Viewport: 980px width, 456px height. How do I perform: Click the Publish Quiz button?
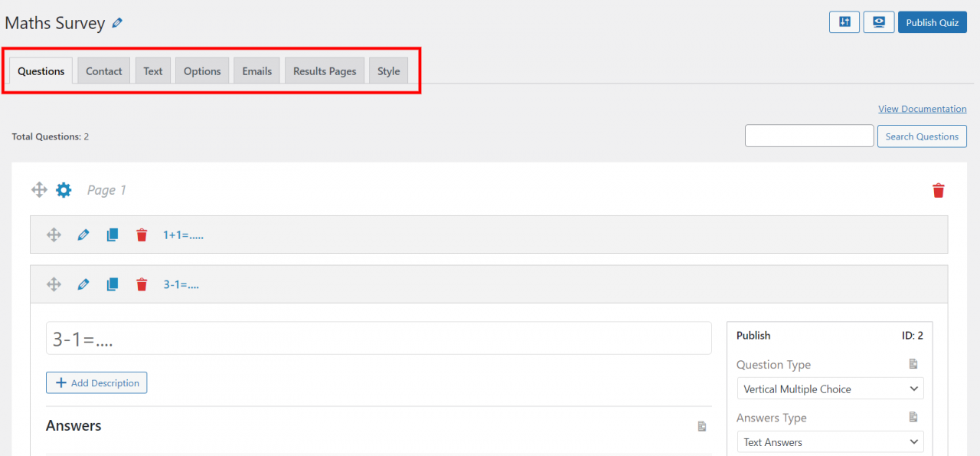click(x=933, y=22)
